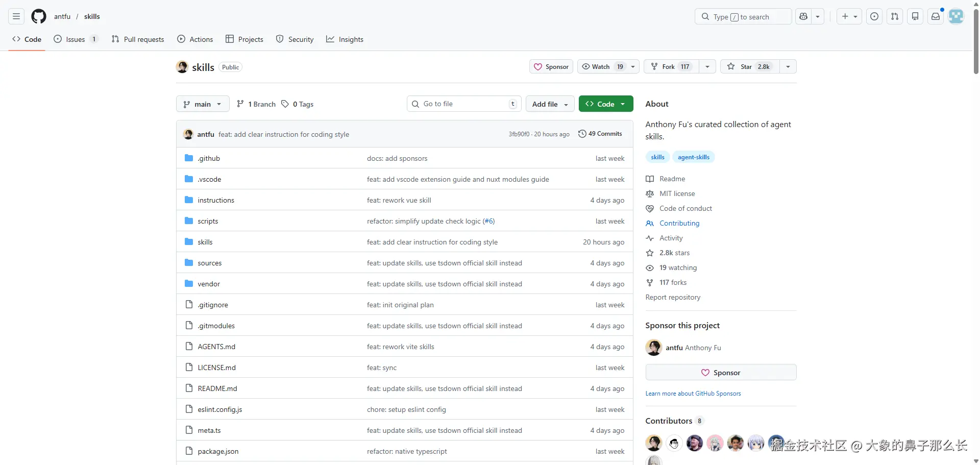Open the instructions folder
980x465 pixels.
pos(216,200)
